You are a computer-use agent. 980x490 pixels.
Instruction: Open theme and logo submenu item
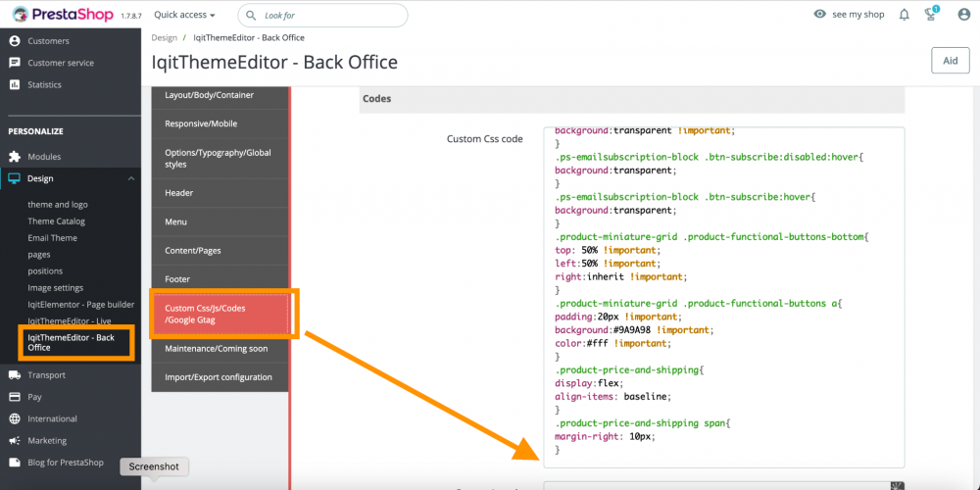click(58, 205)
